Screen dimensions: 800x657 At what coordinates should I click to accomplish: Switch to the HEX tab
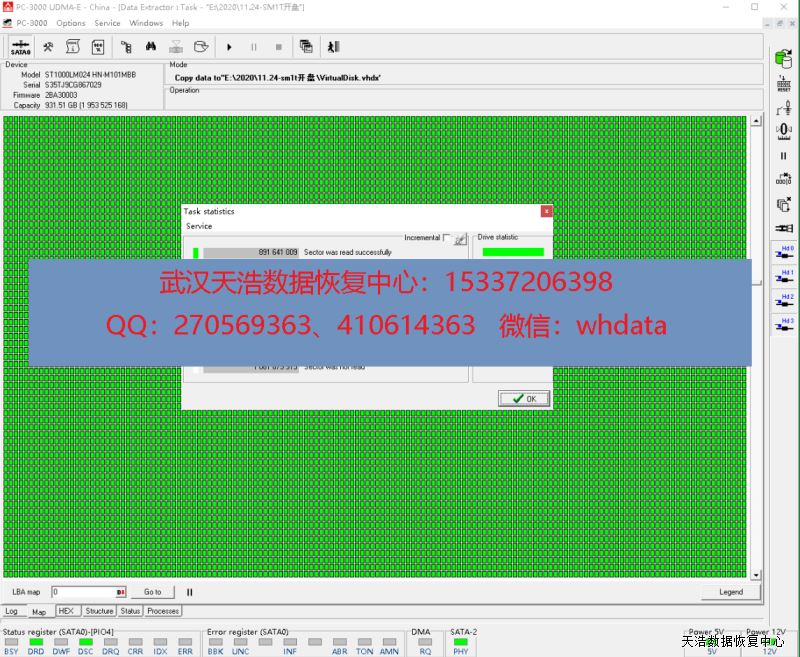pos(66,611)
